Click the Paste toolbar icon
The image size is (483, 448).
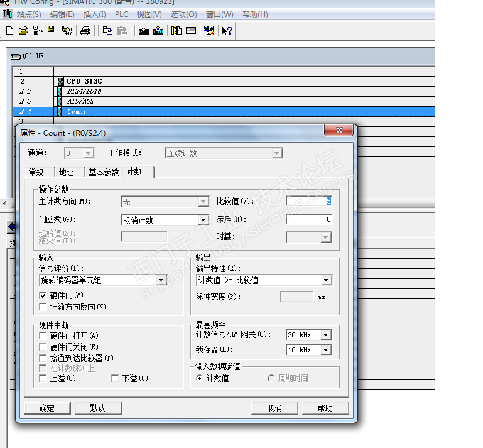(x=122, y=31)
